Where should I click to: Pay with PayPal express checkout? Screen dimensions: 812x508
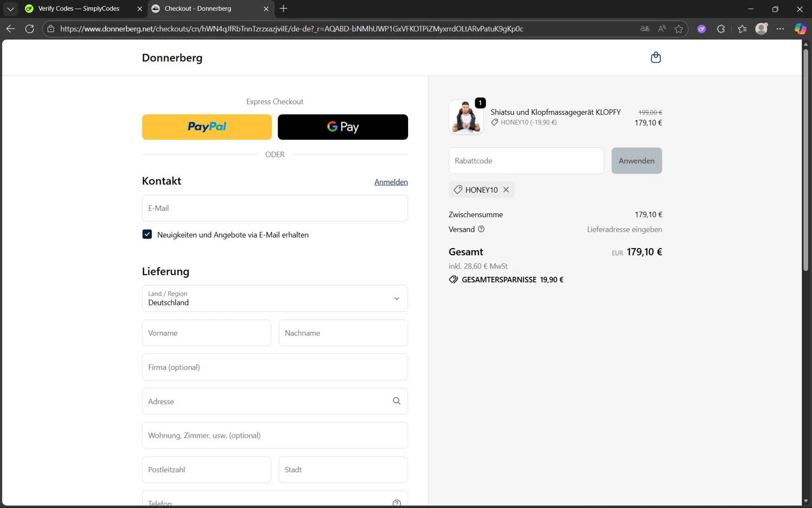coord(207,127)
